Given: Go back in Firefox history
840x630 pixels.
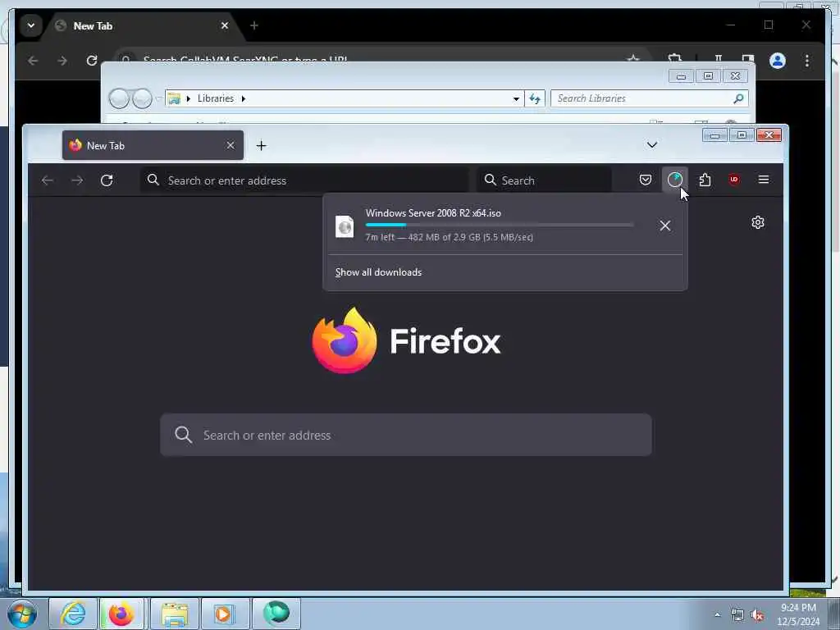Looking at the screenshot, I should click(x=48, y=180).
